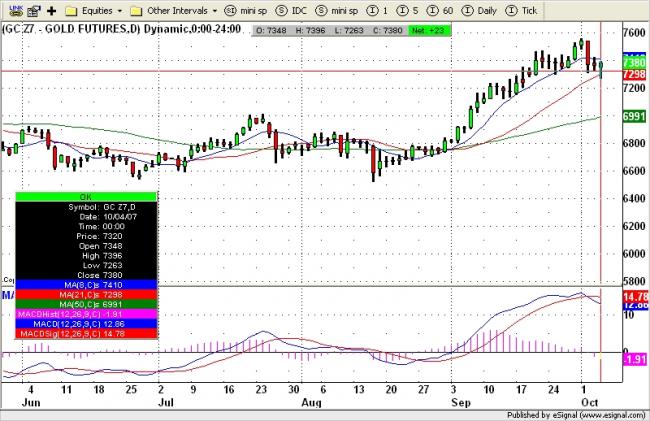Select the MACDSig 14.78 row
Viewport: 650px width, 421px height.
click(86, 334)
